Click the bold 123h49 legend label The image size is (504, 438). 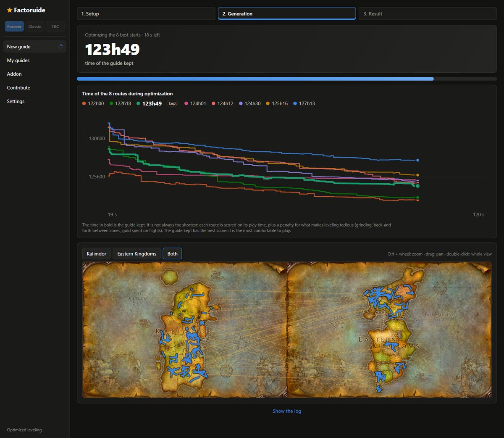pyautogui.click(x=152, y=103)
